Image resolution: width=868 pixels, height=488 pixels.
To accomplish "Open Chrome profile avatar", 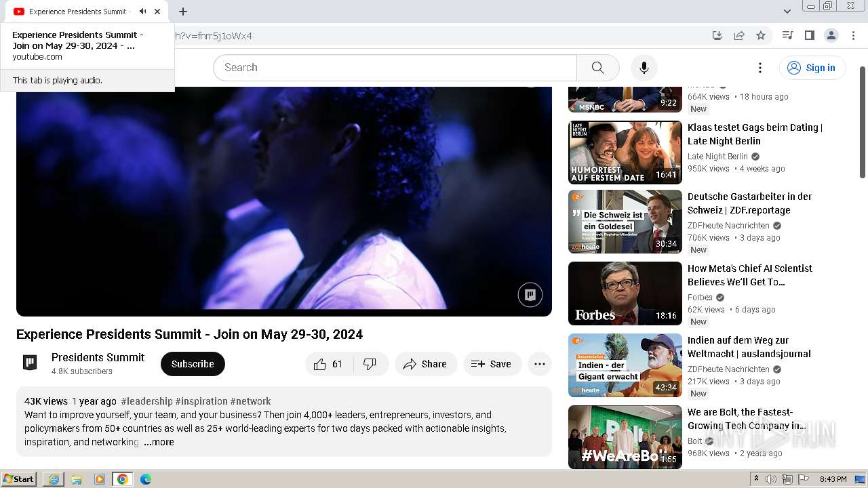I will pos(831,35).
